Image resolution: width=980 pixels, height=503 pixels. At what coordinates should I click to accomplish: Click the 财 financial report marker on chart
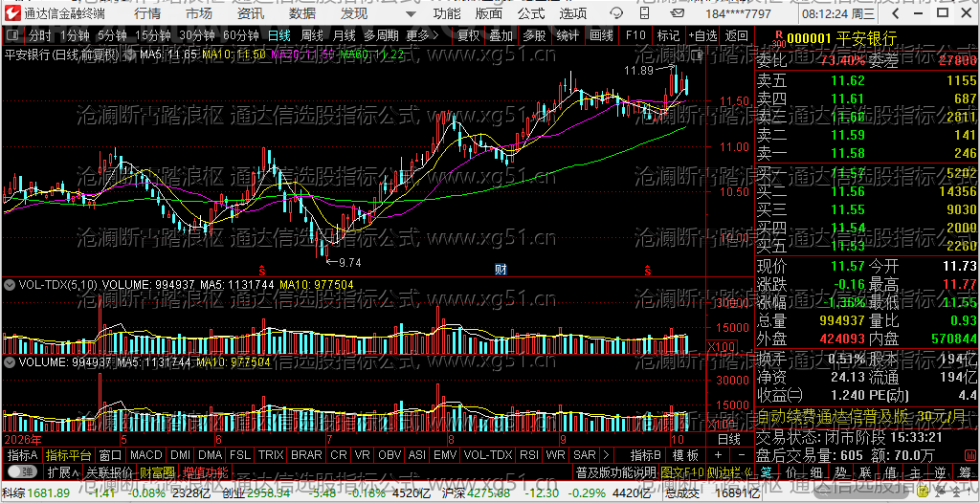501,270
